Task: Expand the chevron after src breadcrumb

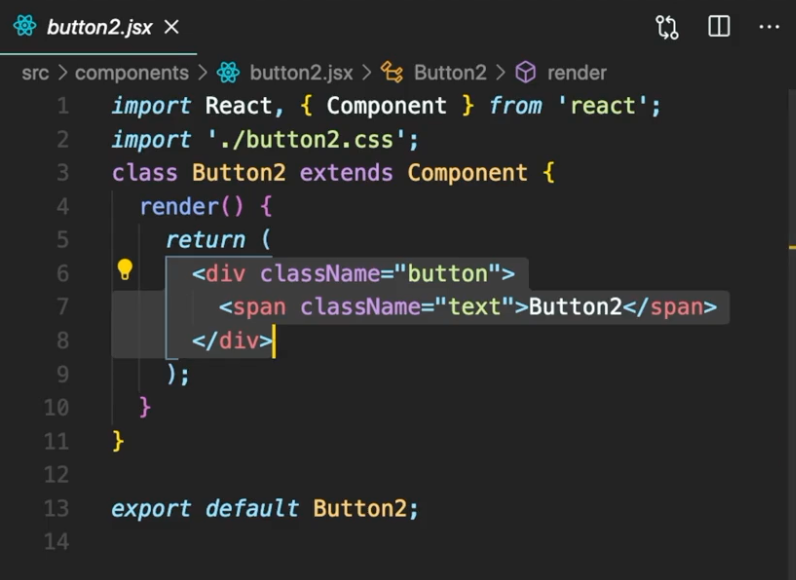Action: coord(62,73)
